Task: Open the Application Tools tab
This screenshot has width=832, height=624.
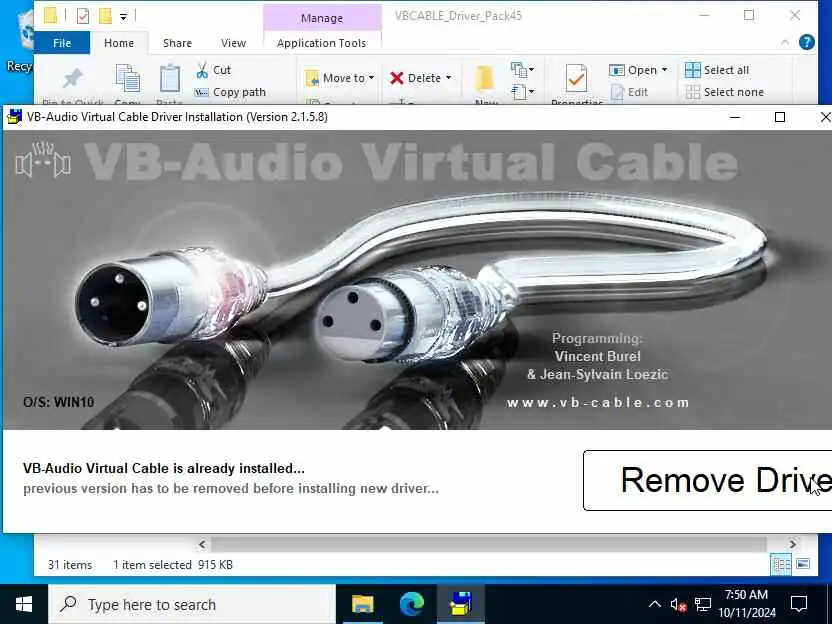Action: click(322, 43)
